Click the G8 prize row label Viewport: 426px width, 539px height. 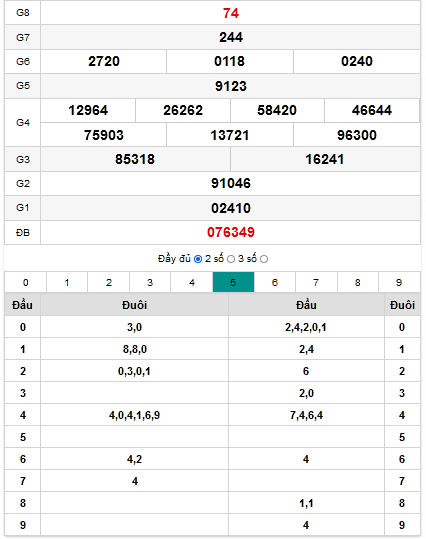click(23, 13)
